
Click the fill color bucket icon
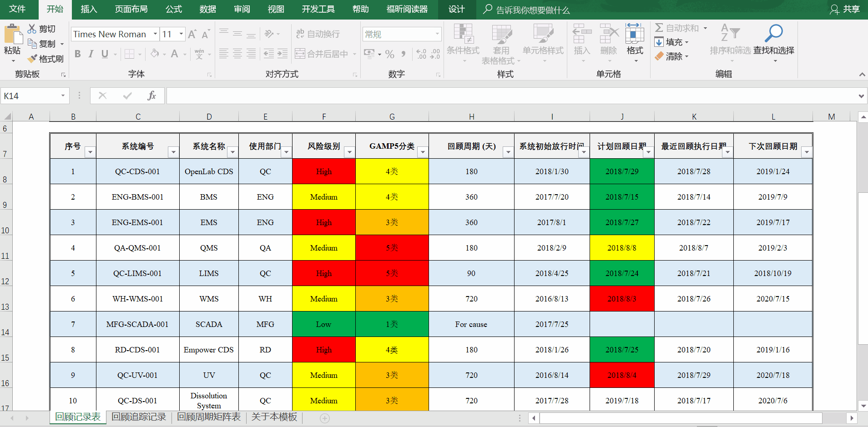(x=155, y=54)
